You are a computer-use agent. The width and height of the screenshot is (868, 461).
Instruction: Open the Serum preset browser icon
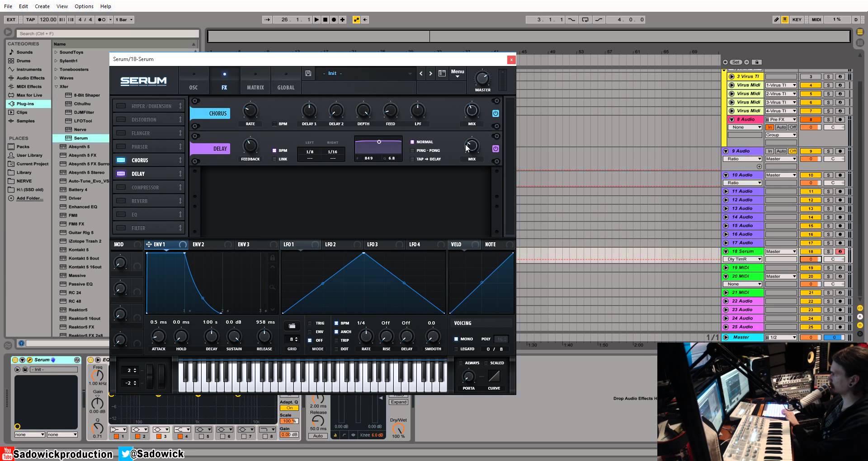tap(442, 73)
